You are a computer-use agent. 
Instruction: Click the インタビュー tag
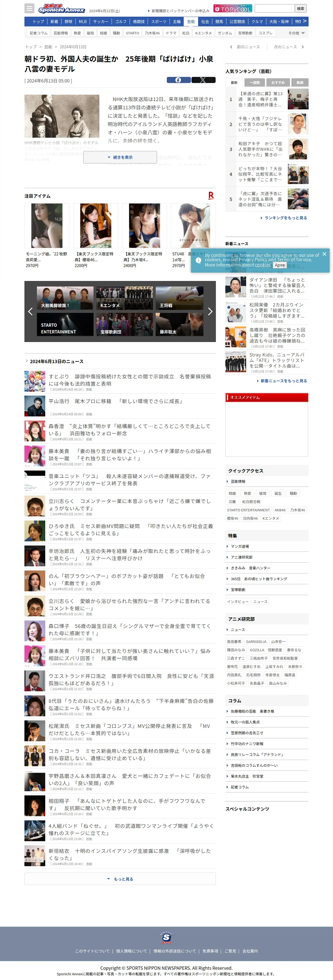[x=238, y=601]
